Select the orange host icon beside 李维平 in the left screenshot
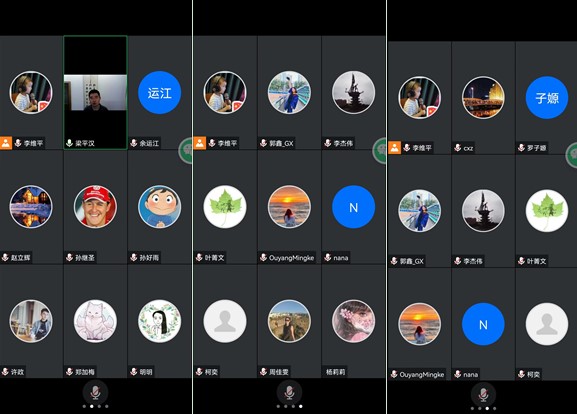This screenshot has width=577, height=414. click(6, 143)
